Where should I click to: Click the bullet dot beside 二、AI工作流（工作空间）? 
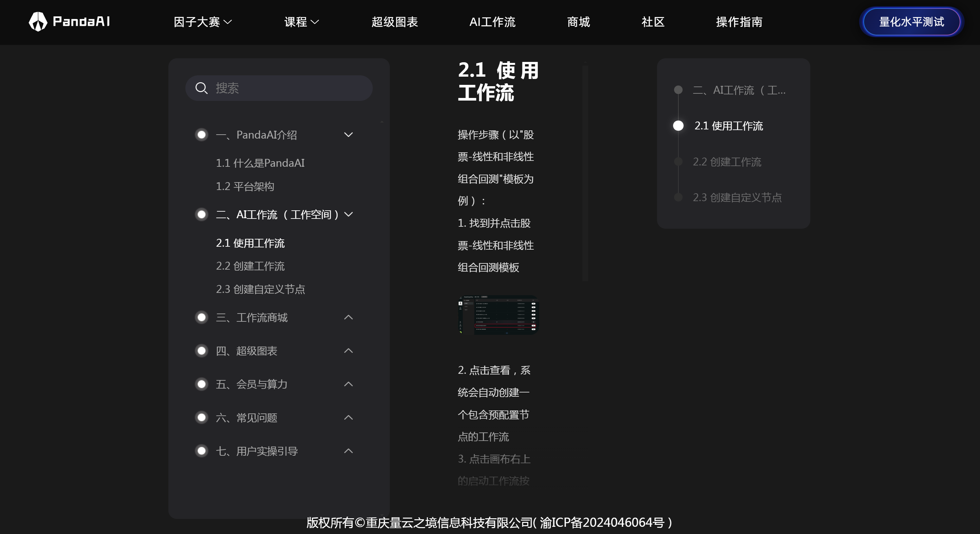(202, 215)
